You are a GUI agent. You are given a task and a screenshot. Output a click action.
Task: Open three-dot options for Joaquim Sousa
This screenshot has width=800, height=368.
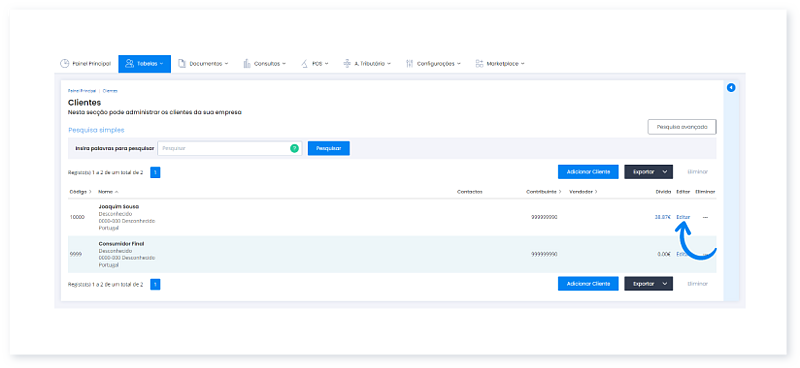[705, 217]
